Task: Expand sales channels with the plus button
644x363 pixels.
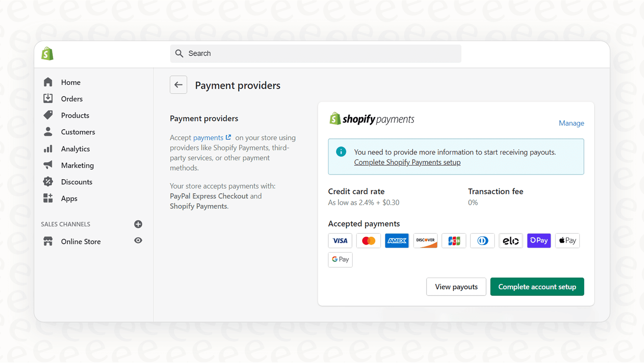Action: [138, 224]
